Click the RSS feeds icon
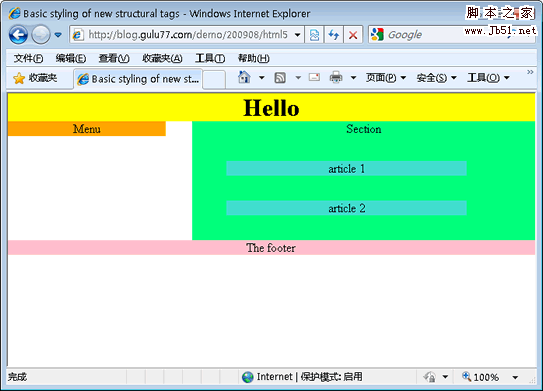 tap(280, 78)
